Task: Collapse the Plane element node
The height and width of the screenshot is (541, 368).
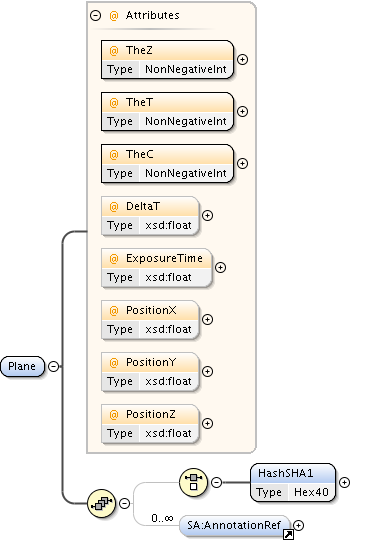Action: [53, 366]
